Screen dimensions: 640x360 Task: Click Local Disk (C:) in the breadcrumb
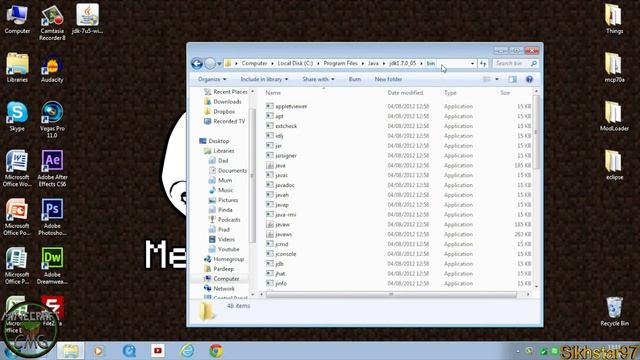[x=295, y=64]
